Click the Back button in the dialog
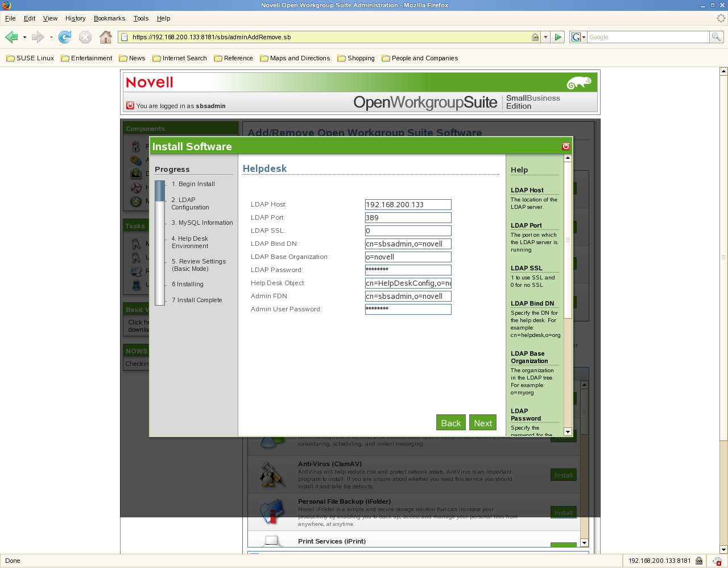The image size is (728, 568). (x=450, y=423)
